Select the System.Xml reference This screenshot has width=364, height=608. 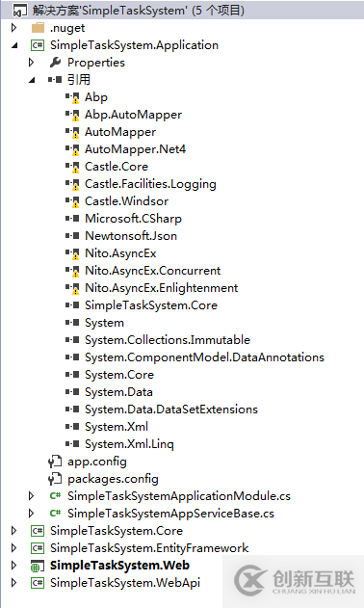(117, 427)
